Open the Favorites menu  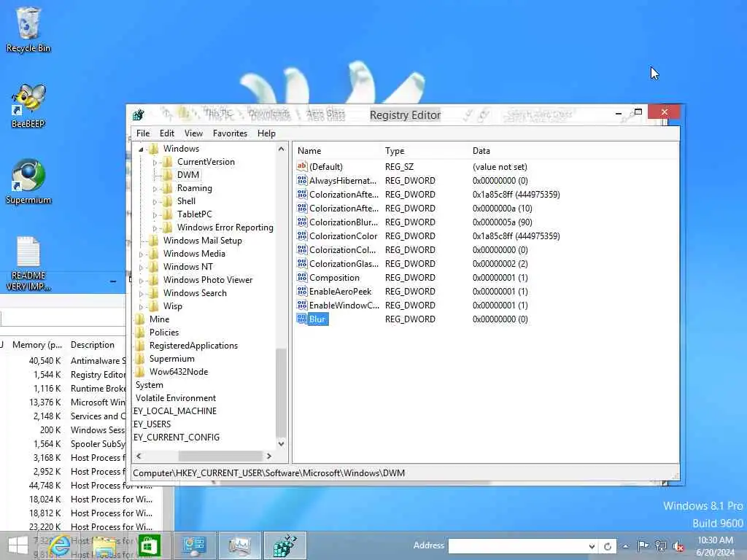230,133
